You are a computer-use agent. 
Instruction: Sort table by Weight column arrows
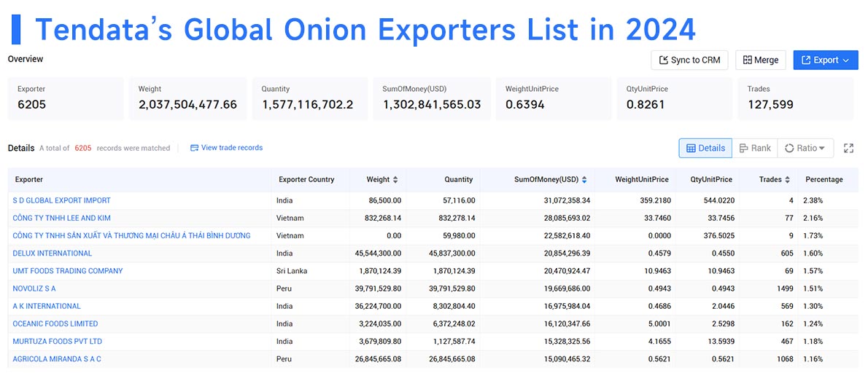pyautogui.click(x=395, y=180)
